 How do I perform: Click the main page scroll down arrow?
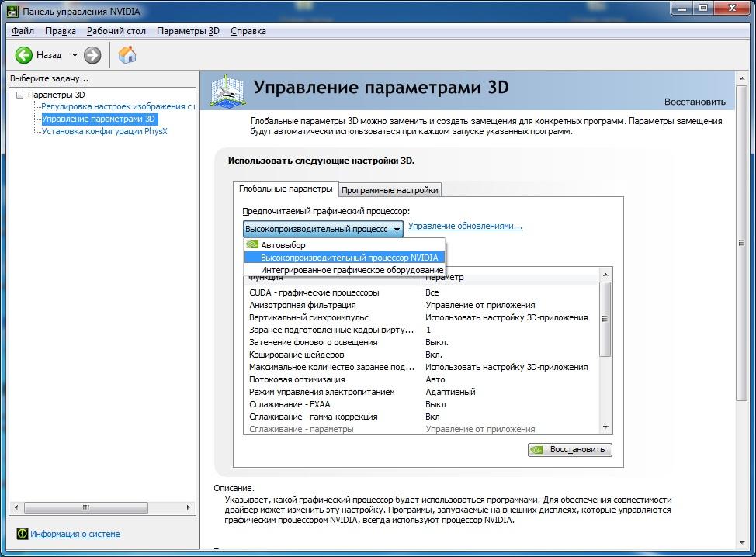[x=741, y=542]
